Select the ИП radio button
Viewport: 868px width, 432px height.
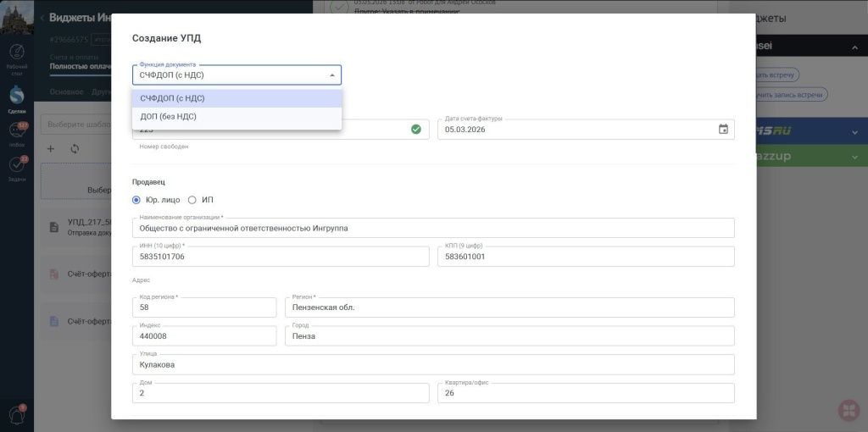[192, 200]
